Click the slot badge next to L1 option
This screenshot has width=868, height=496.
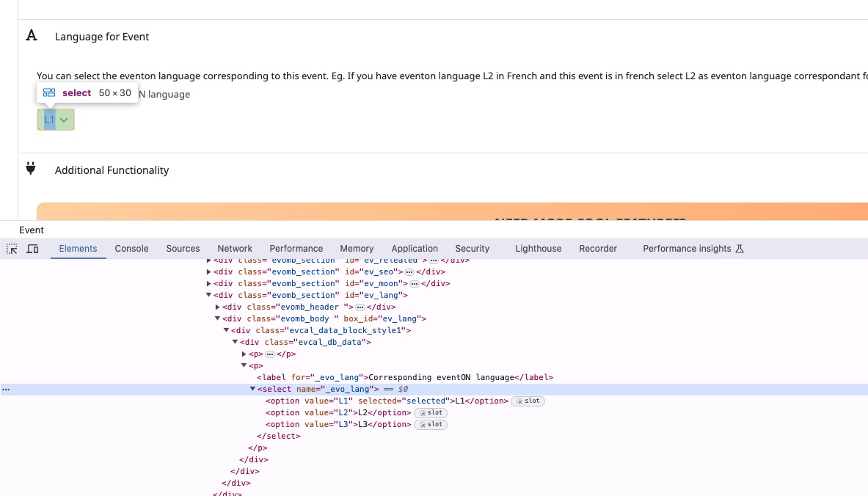point(528,401)
